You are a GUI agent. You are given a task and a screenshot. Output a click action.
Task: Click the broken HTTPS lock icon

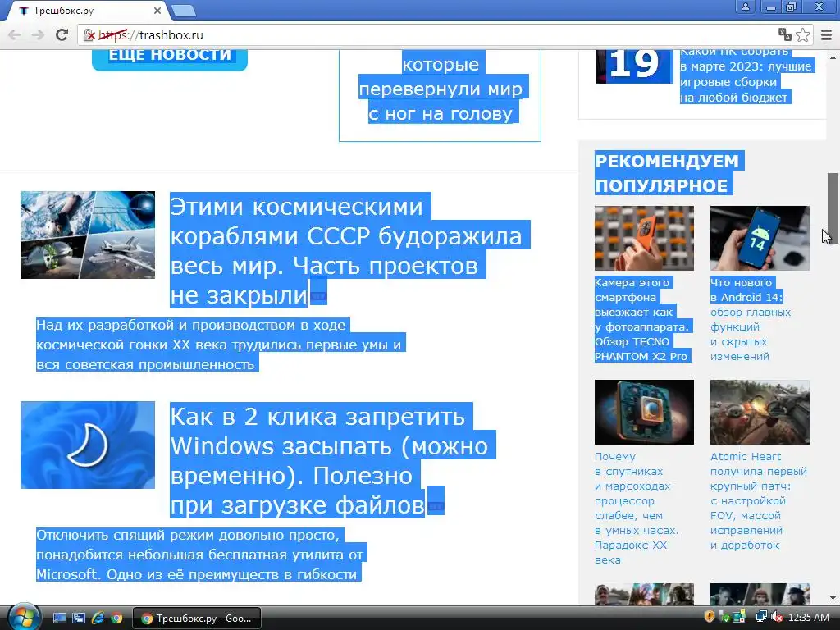pos(89,35)
